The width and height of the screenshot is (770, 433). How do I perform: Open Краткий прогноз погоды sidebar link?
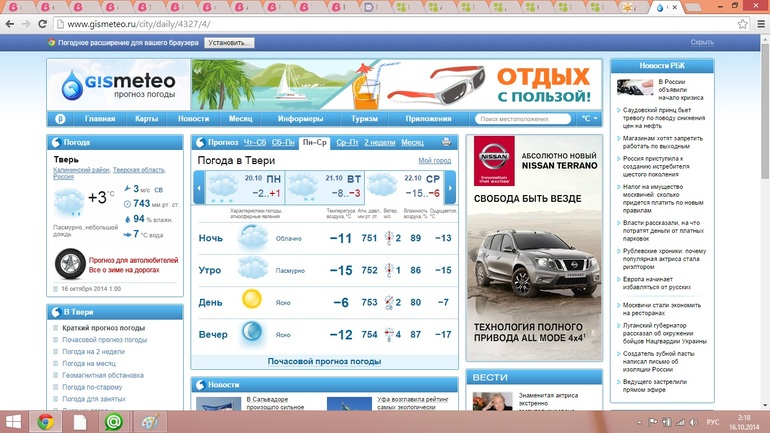coord(104,328)
